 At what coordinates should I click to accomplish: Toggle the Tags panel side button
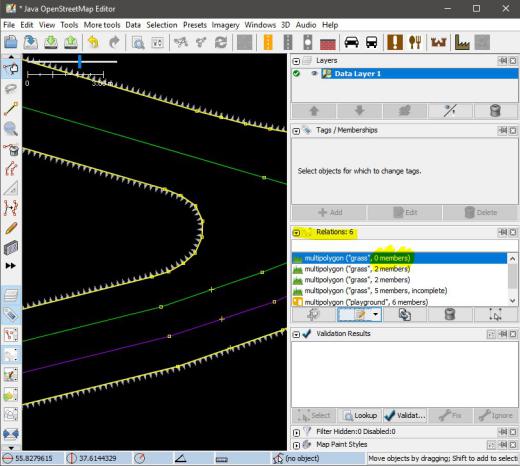pos(11,314)
